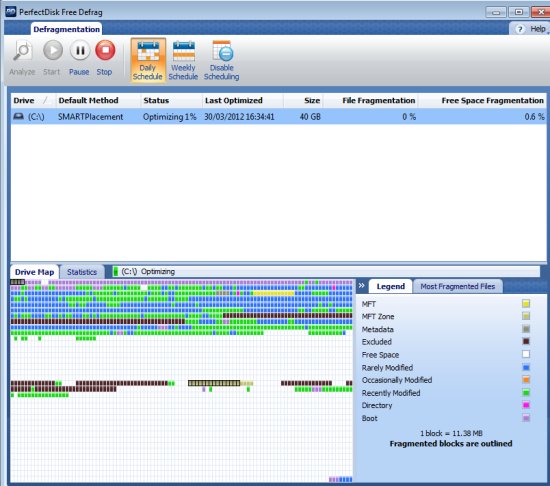Screen dimensions: 550x486
Task: Click the 'Excluded' legend label
Action: click(377, 342)
